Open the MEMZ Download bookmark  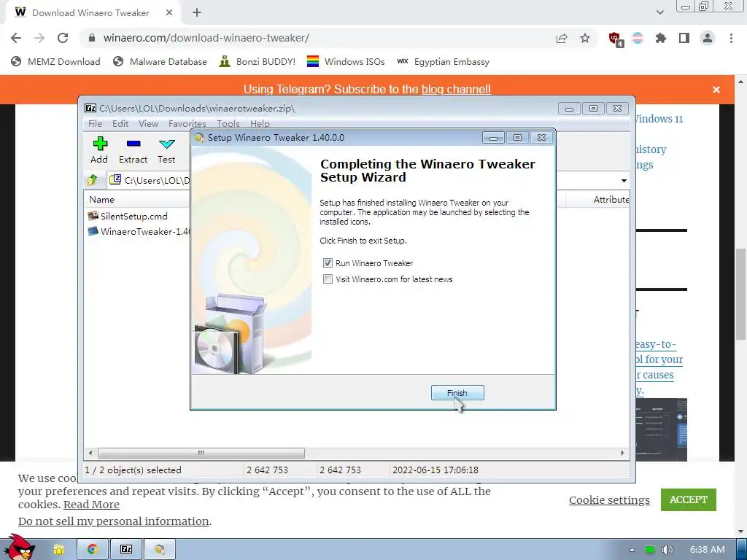(x=55, y=61)
